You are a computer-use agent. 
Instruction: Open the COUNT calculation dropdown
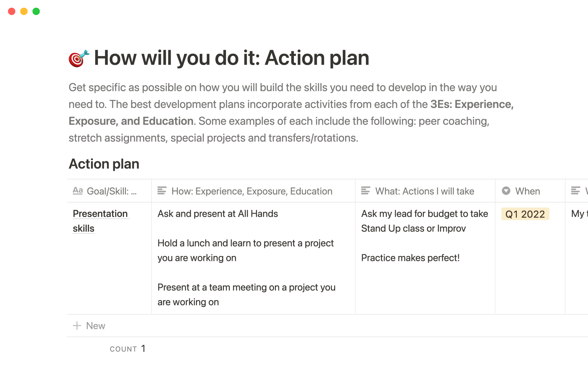(x=127, y=349)
